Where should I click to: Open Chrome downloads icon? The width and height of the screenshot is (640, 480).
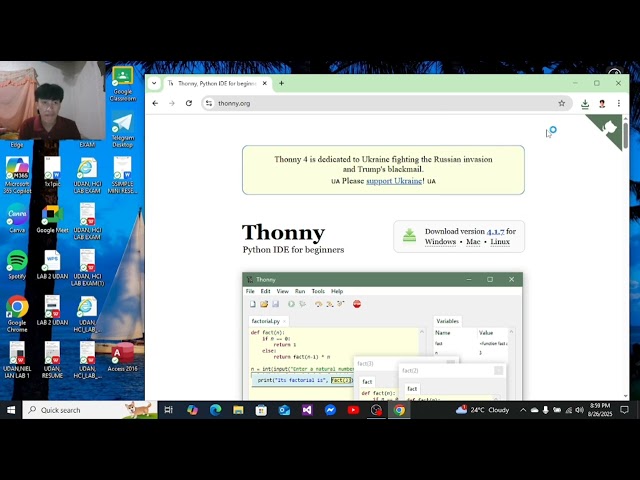585,104
